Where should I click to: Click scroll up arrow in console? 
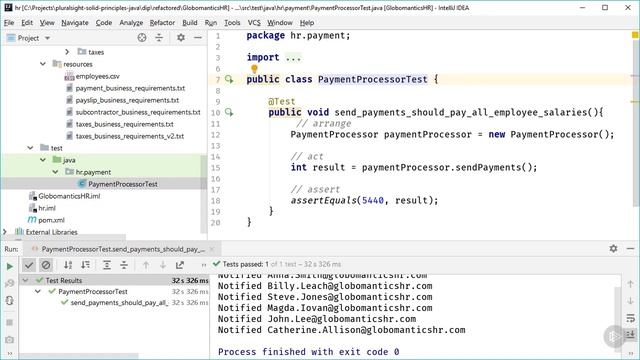pyautogui.click(x=631, y=284)
